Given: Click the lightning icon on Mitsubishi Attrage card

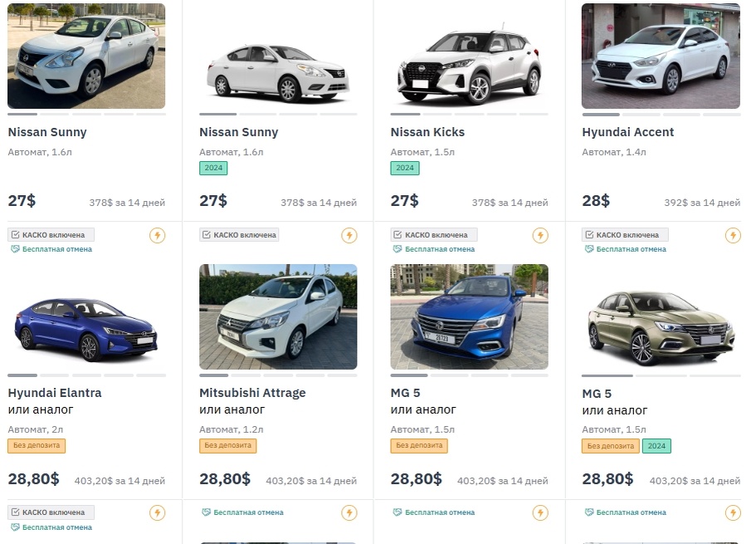Looking at the screenshot, I should pos(349,236).
